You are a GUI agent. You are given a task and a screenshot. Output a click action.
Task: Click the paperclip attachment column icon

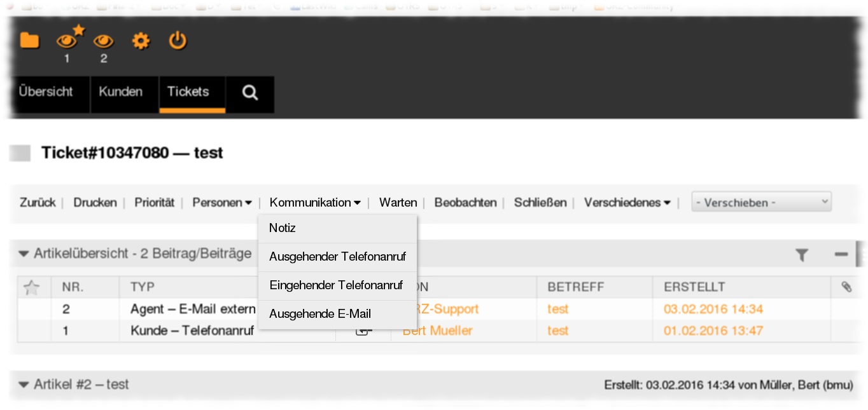click(x=846, y=287)
